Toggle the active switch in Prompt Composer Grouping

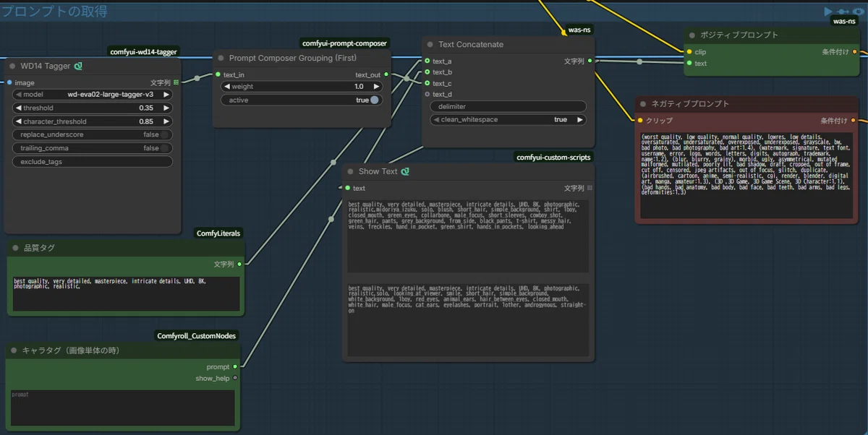click(x=374, y=100)
